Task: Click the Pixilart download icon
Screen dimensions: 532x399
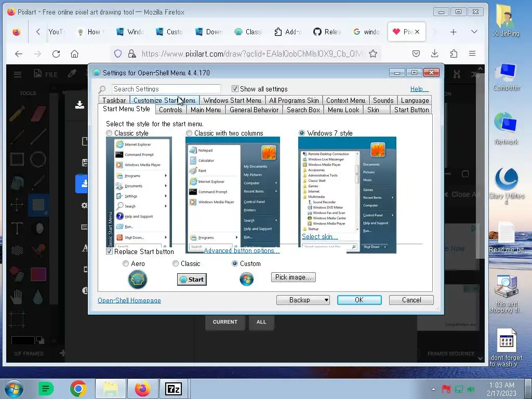Action: pos(79,105)
